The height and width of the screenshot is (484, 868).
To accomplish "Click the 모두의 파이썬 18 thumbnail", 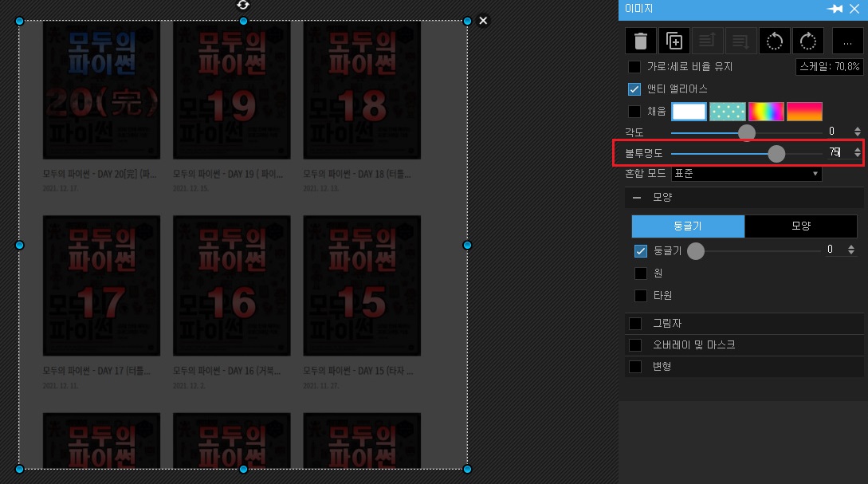I will point(362,90).
